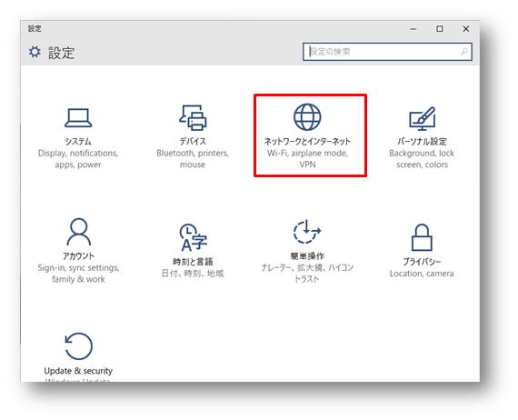Click the 'Bluetooth, printers, mouse' description
This screenshot has width=518, height=420.
point(193,159)
